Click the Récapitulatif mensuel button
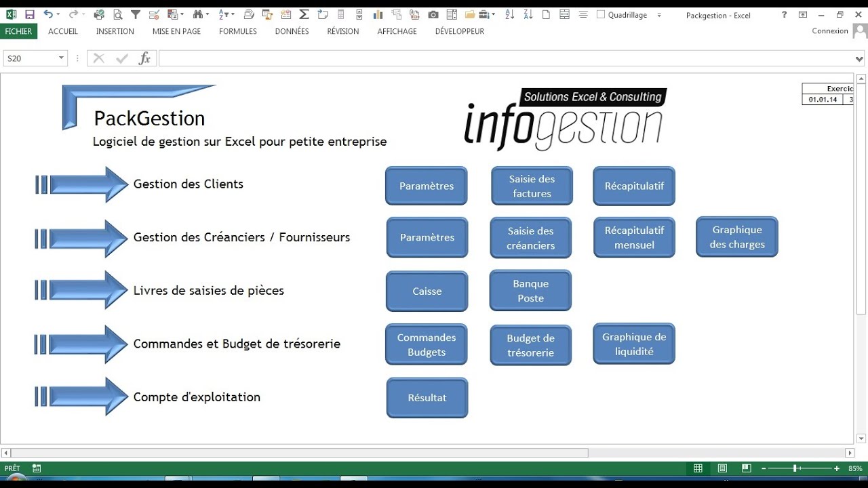This screenshot has width=868, height=488. coord(634,237)
